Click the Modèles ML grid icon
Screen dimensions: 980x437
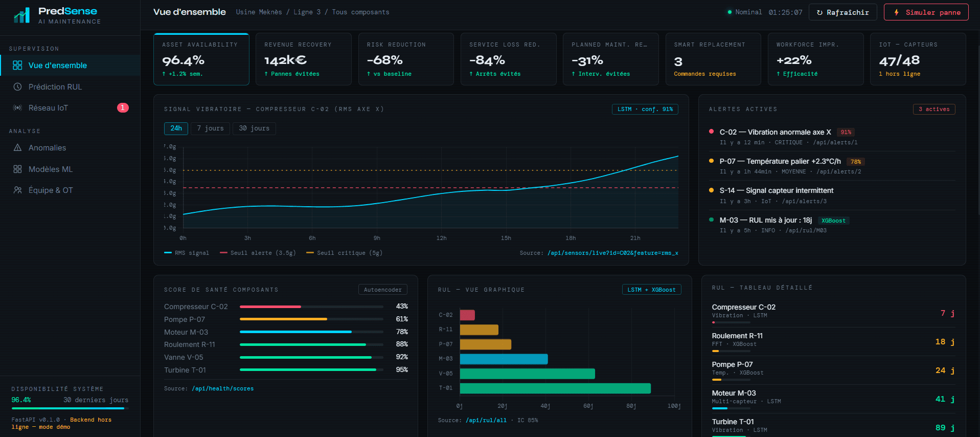coord(17,169)
